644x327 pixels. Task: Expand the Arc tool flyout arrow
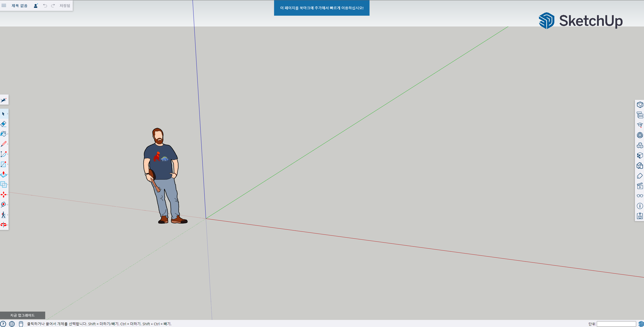click(x=8, y=154)
